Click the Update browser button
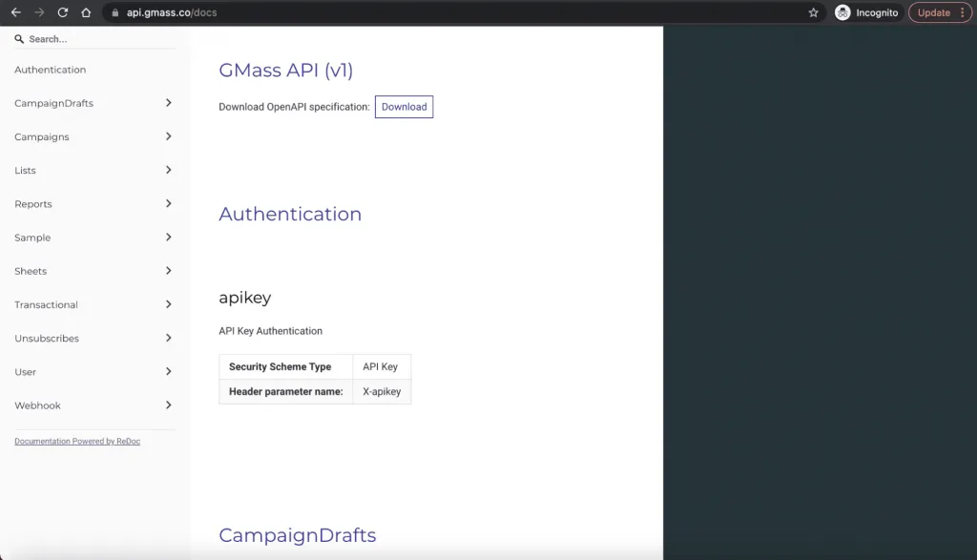This screenshot has width=977, height=560. (x=933, y=12)
